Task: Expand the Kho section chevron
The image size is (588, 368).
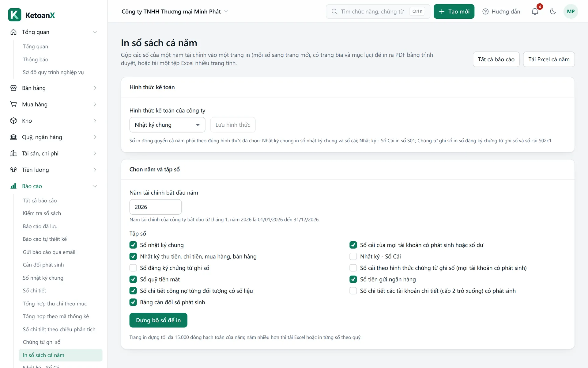Action: tap(95, 121)
